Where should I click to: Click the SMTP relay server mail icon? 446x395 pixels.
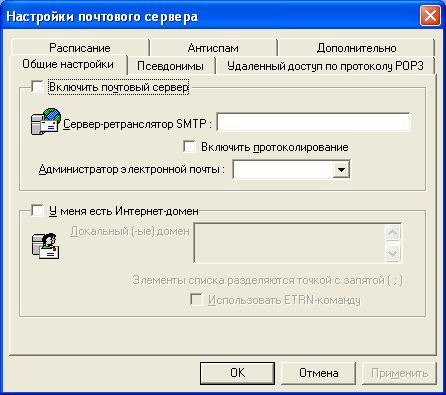(46, 121)
